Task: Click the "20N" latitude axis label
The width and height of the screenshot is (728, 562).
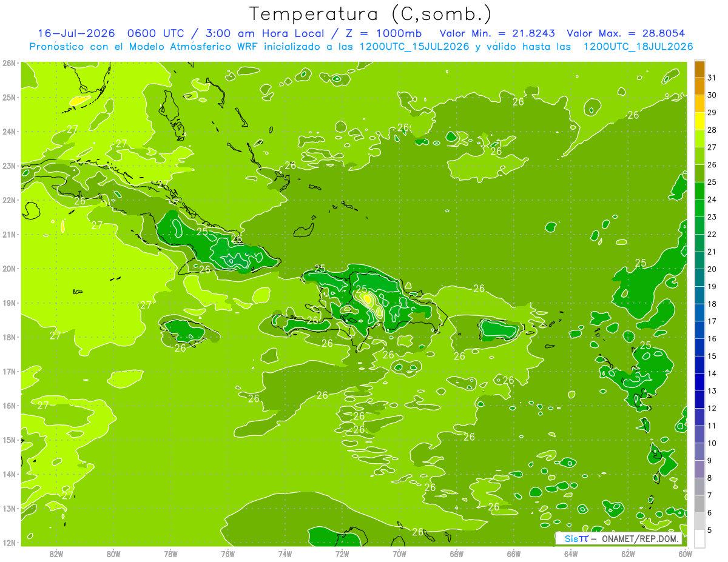Action: [9, 268]
